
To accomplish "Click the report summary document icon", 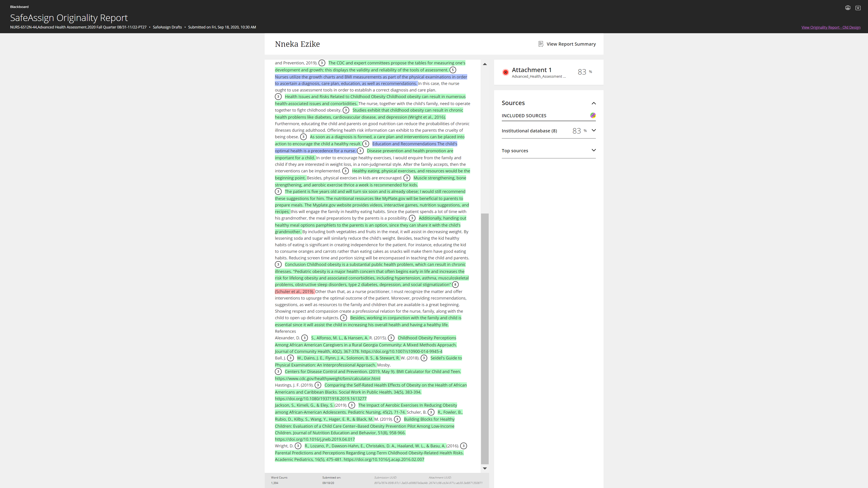I will 541,44.
